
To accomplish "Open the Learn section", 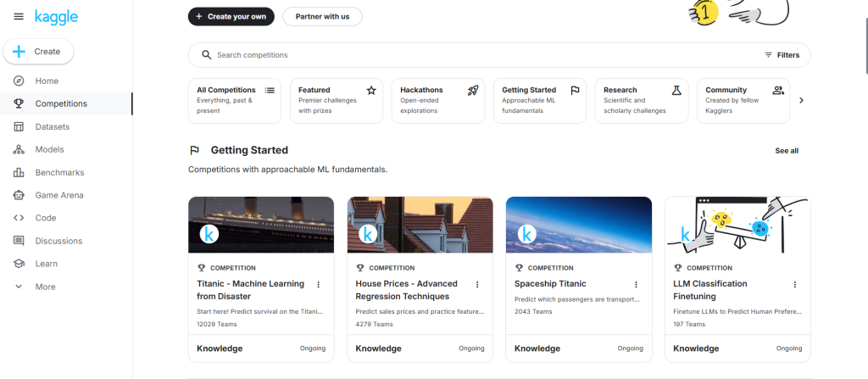I will [x=46, y=264].
